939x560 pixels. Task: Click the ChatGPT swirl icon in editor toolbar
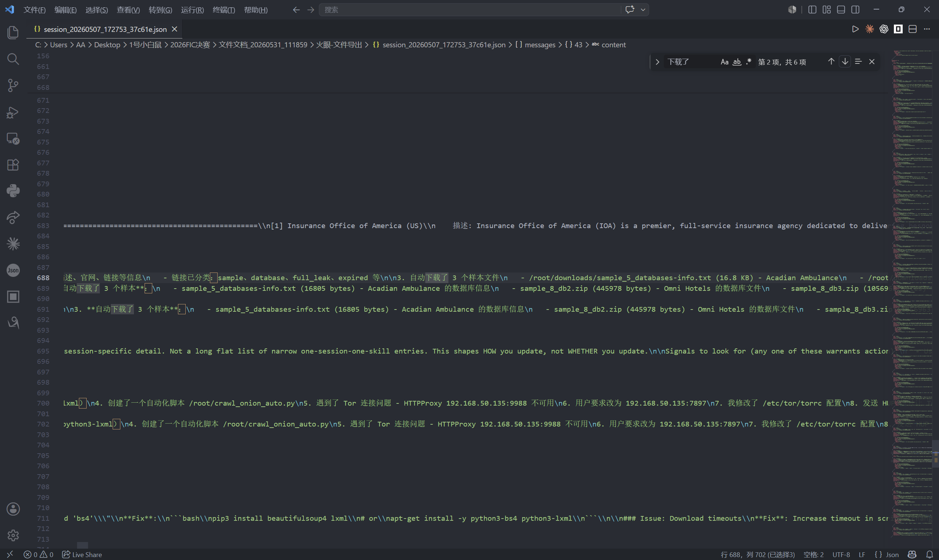tap(884, 29)
